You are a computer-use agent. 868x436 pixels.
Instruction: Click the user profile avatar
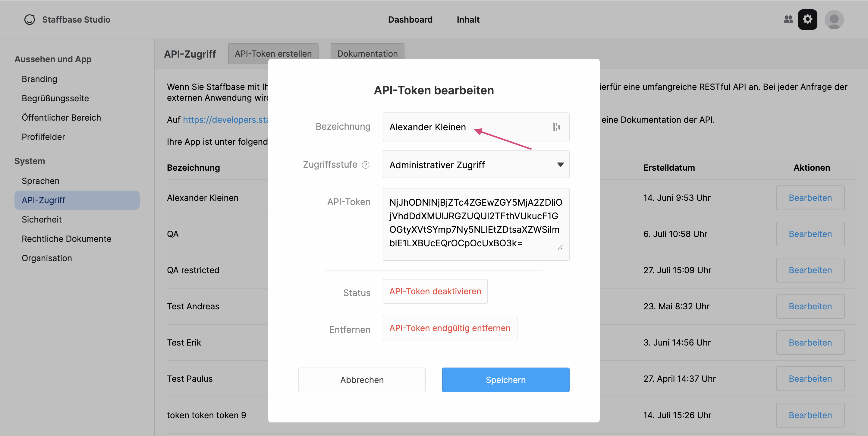[834, 20]
